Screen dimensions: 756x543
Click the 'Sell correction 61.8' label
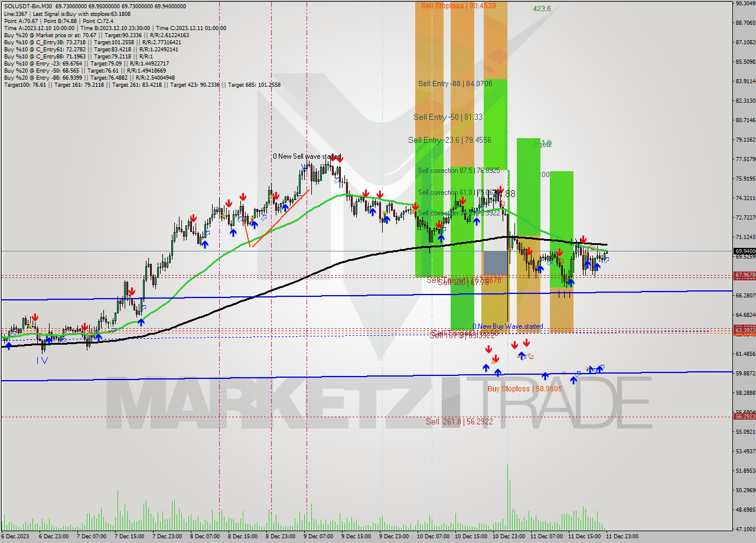click(459, 192)
